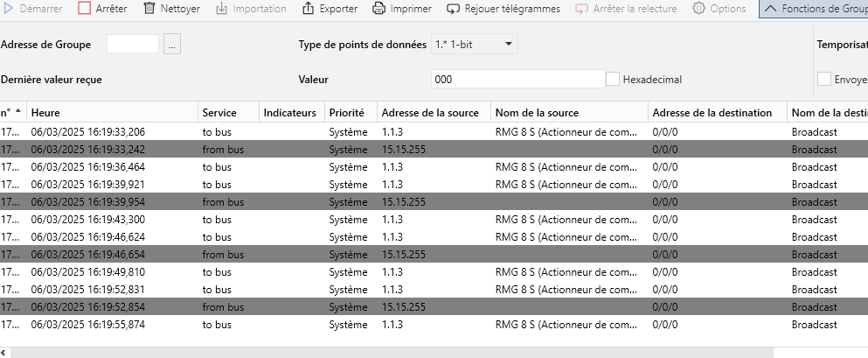This screenshot has width=868, height=358.
Task: Click the Importation icon
Action: [221, 9]
